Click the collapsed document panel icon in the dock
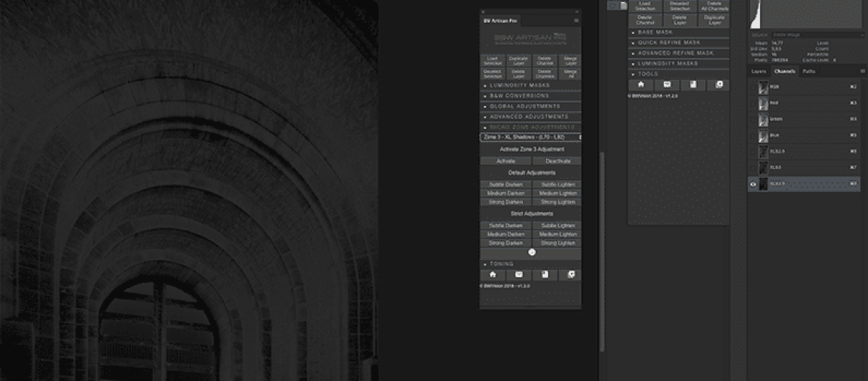868x381 pixels. (x=624, y=5)
